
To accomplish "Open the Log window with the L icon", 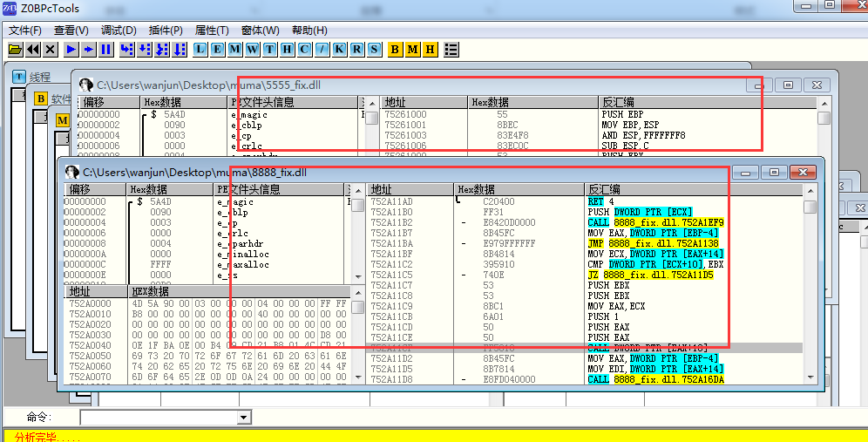I will click(200, 50).
